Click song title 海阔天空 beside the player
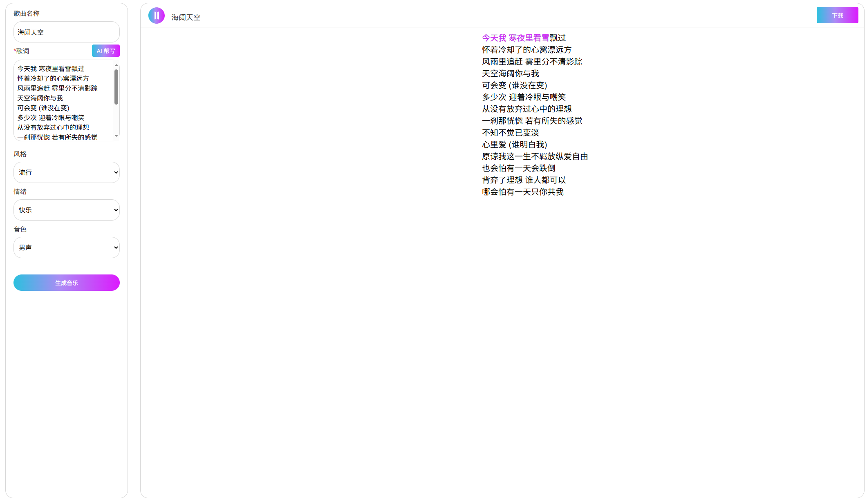 tap(186, 17)
